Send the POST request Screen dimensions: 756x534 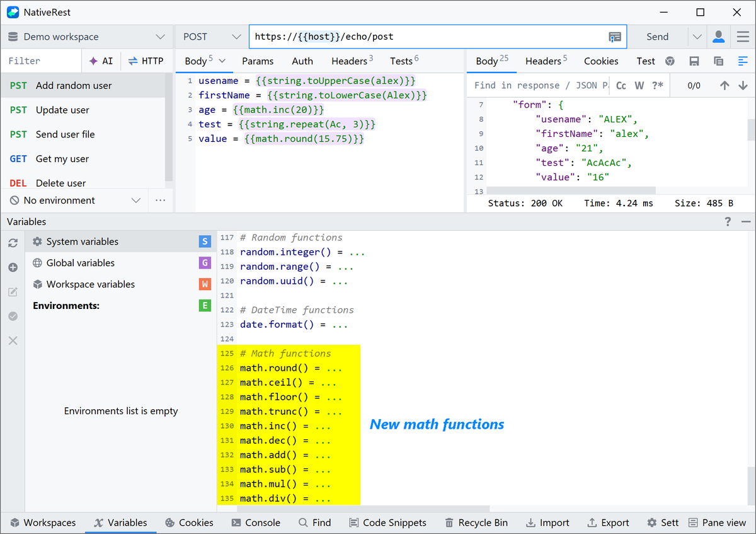click(x=657, y=37)
